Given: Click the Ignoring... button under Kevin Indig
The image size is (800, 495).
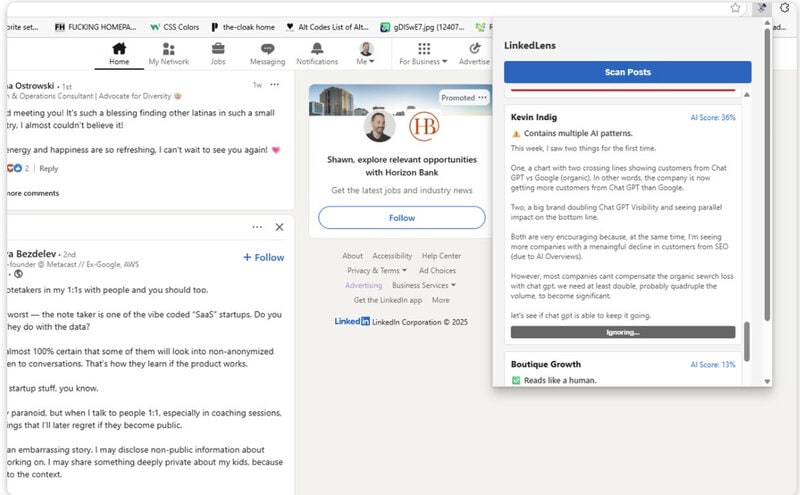Looking at the screenshot, I should pyautogui.click(x=623, y=332).
